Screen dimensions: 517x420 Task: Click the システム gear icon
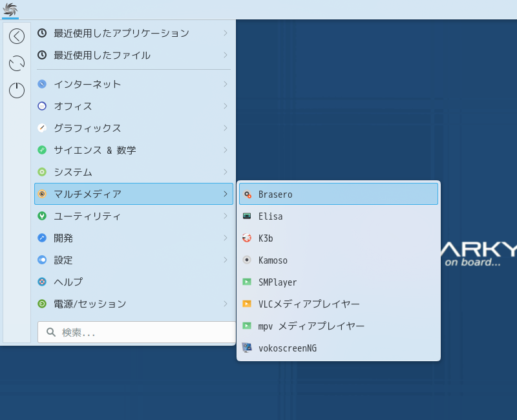(x=42, y=172)
